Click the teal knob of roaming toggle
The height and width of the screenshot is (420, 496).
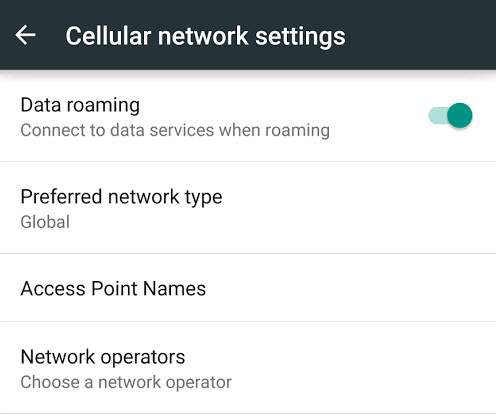pyautogui.click(x=460, y=116)
